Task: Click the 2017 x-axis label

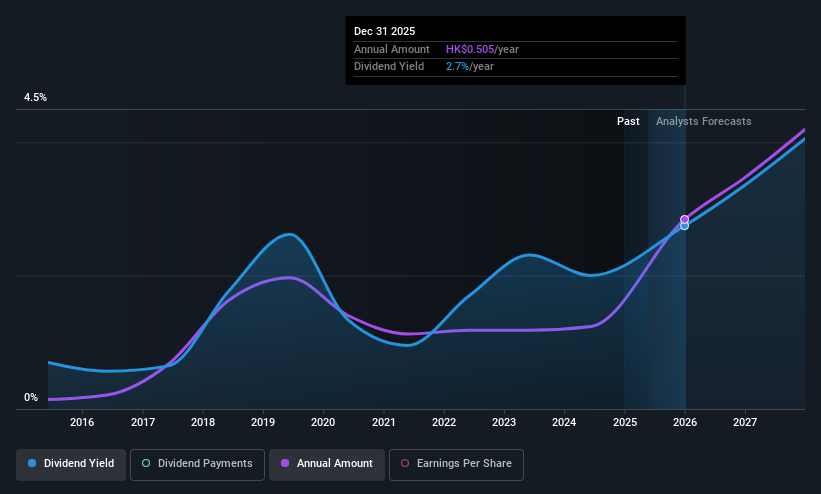Action: 143,422
